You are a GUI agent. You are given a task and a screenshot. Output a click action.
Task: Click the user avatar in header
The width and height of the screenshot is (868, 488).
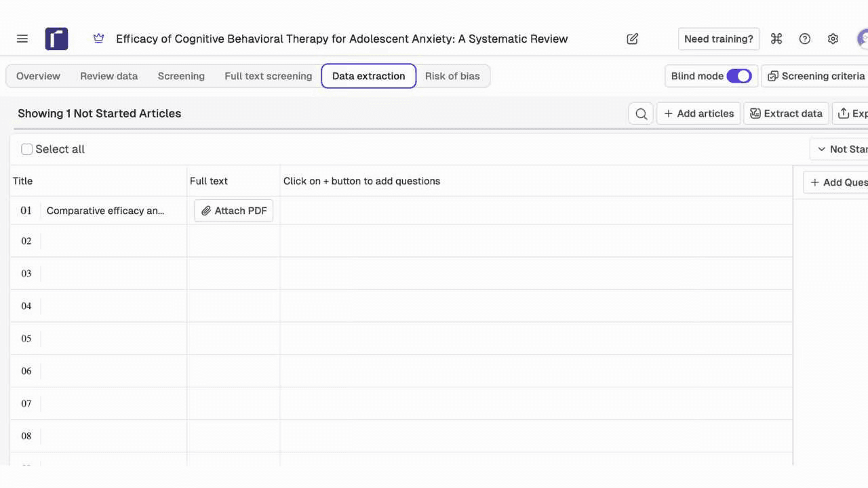863,39
